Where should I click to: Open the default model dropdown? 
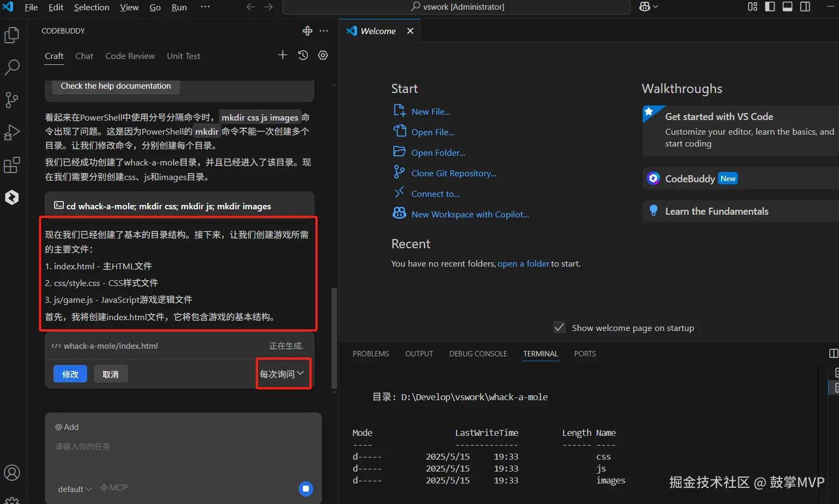pos(75,489)
